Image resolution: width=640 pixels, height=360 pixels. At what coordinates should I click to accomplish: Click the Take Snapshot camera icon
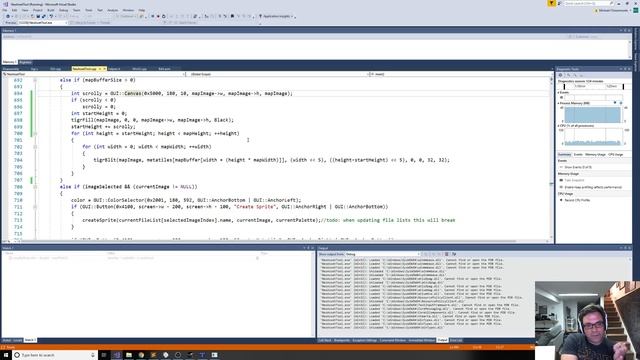(561, 180)
